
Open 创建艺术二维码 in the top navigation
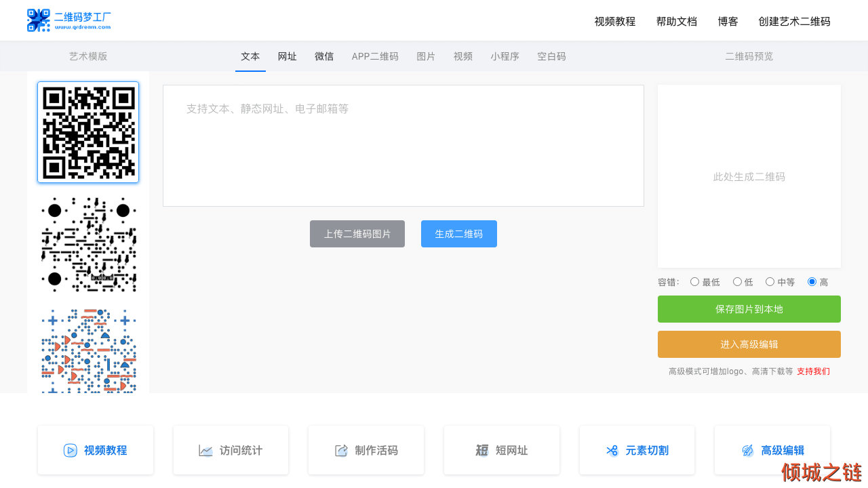point(794,21)
